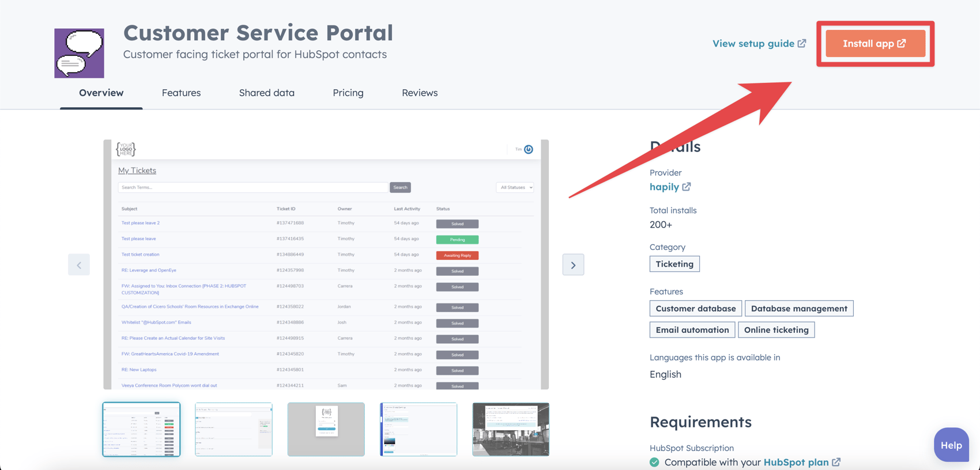Viewport: 980px width, 470px height.
Task: Click the green compatibility check icon
Action: pos(654,462)
